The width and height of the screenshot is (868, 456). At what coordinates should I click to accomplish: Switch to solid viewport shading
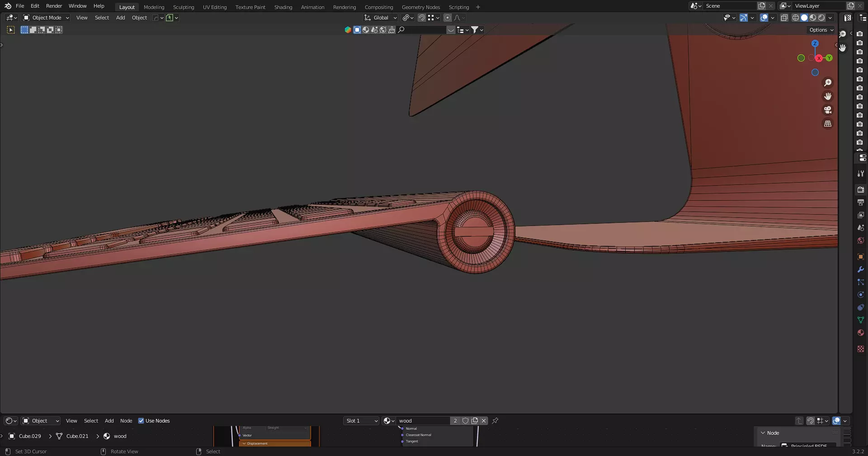coord(804,18)
